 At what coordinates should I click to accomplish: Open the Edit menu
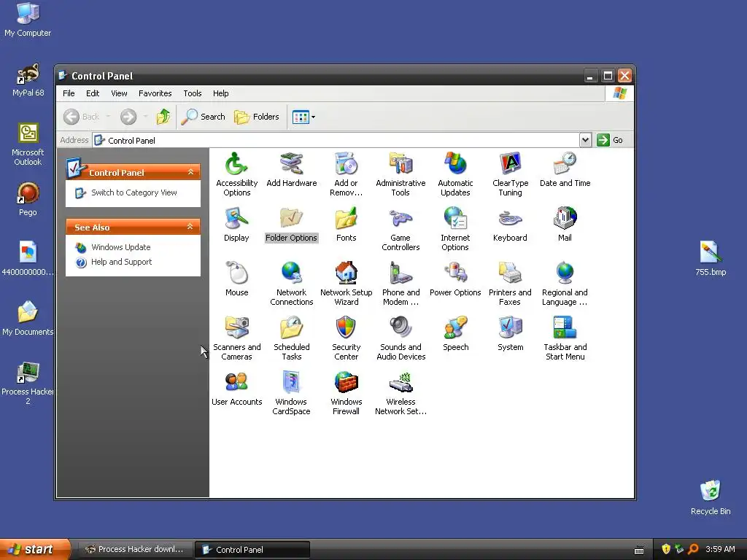(x=93, y=93)
